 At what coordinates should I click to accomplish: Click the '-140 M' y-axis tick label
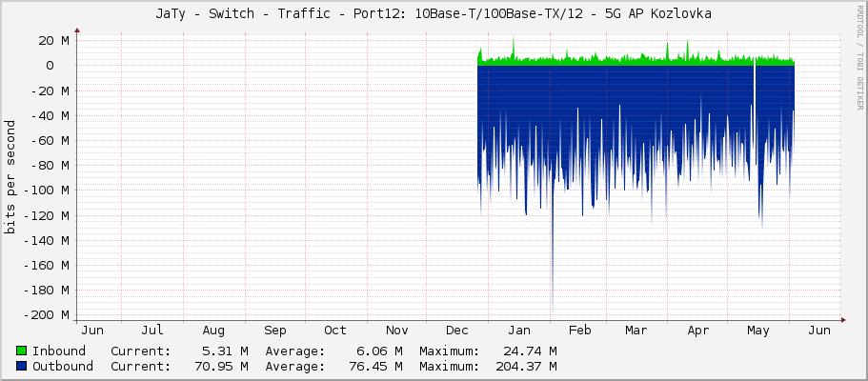pyautogui.click(x=47, y=240)
